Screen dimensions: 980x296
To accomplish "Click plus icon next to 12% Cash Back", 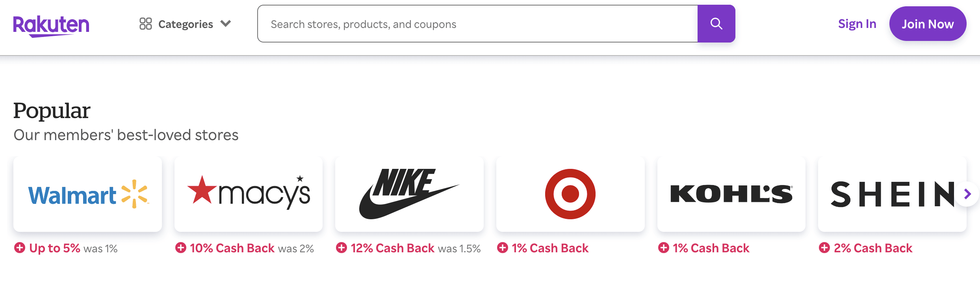I will click(x=342, y=248).
